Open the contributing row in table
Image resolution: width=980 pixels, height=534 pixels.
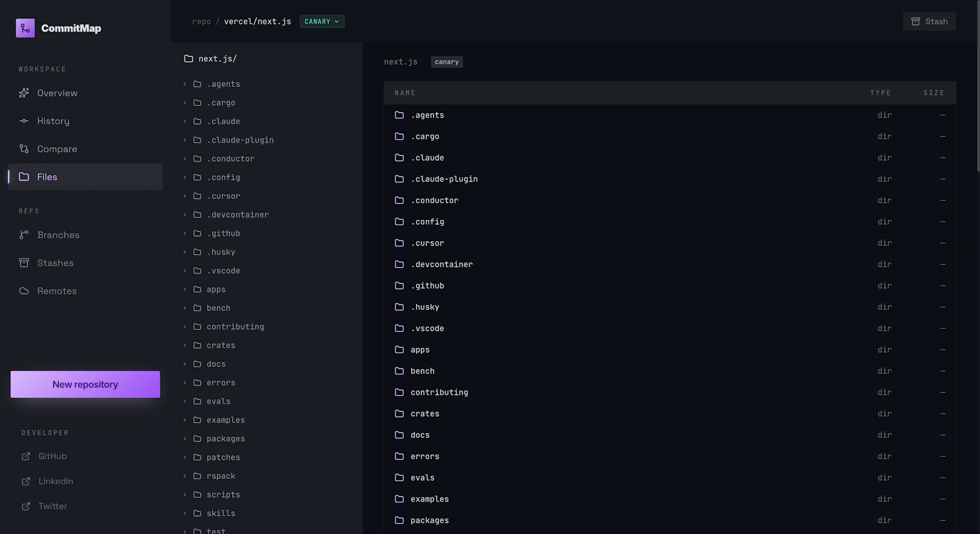coord(670,393)
